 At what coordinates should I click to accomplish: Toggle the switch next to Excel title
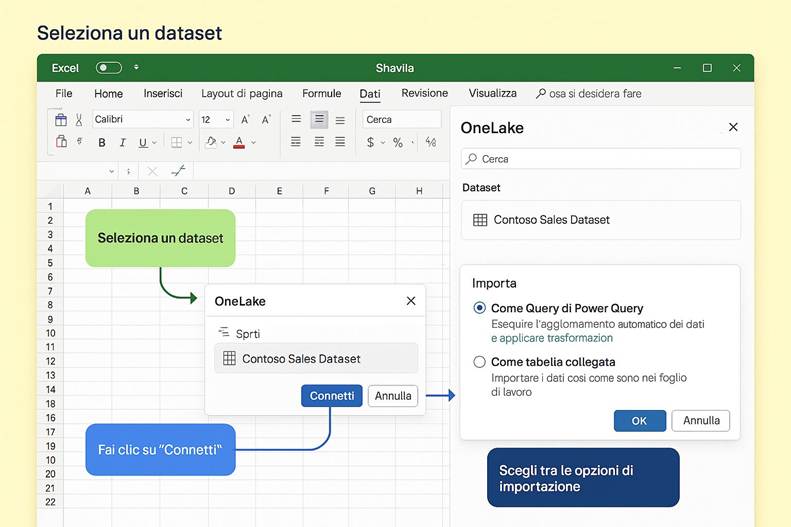point(108,68)
